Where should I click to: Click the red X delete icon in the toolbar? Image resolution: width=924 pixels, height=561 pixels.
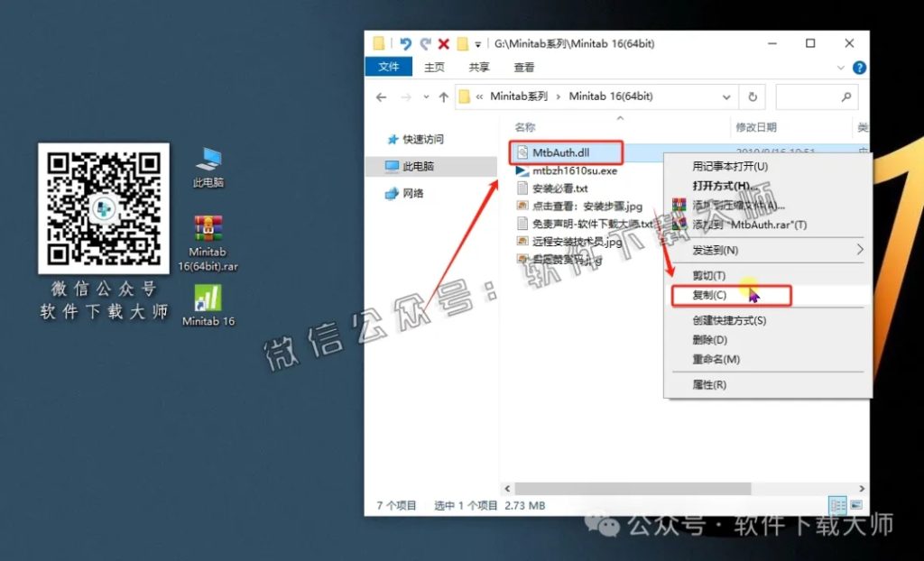point(442,42)
